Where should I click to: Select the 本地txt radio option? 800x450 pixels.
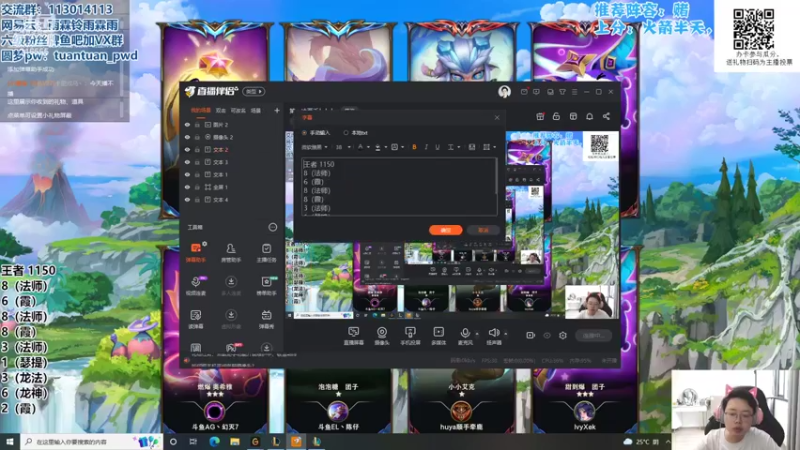click(x=346, y=133)
